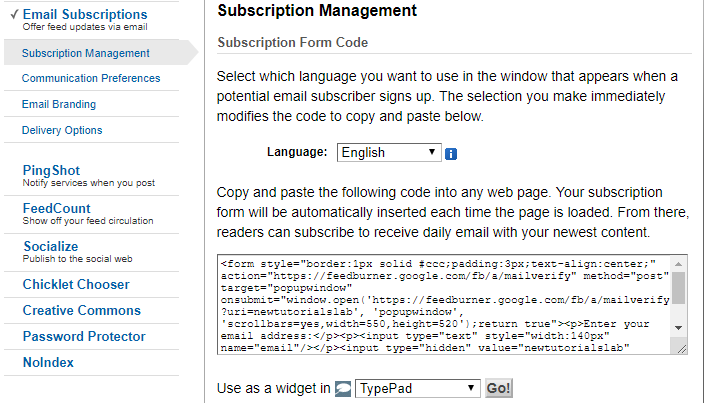Open the PingShot service link
The height and width of the screenshot is (419, 715).
click(x=51, y=171)
